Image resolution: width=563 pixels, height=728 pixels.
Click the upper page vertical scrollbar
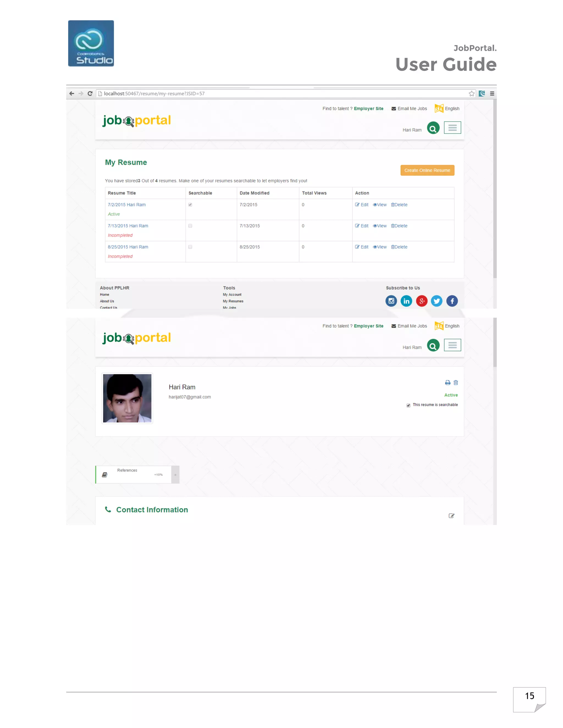[495, 189]
